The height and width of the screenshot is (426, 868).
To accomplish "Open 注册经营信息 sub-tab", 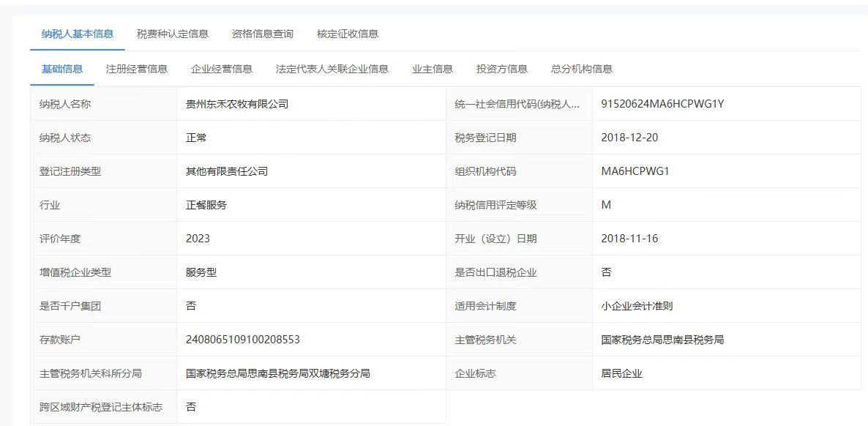I will click(137, 69).
